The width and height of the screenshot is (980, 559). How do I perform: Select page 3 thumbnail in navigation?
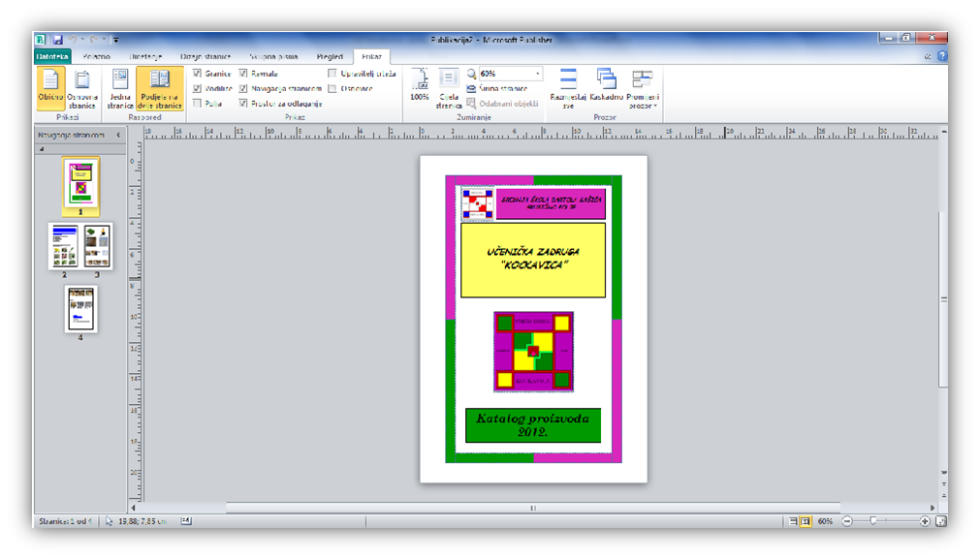97,247
